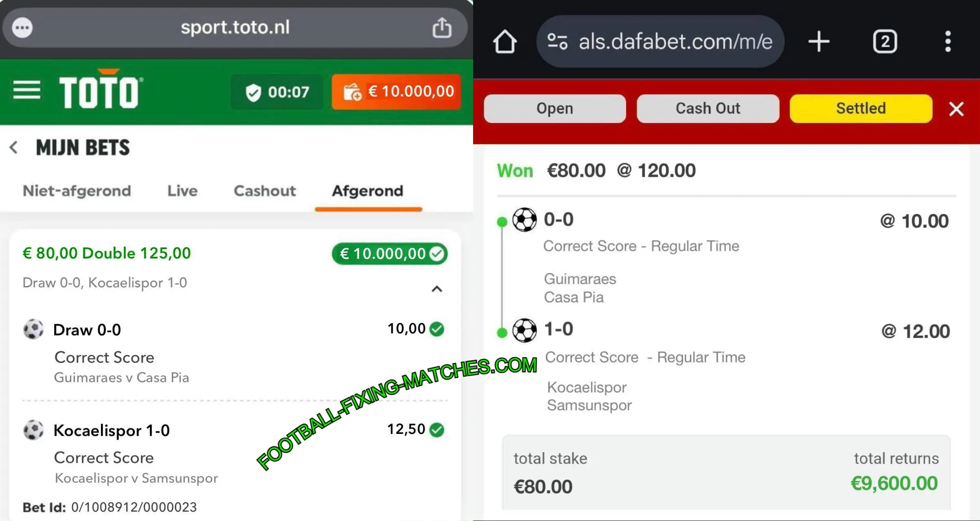Open Chrome three-dot overflow menu
Screen dimensions: 980x521
948,42
